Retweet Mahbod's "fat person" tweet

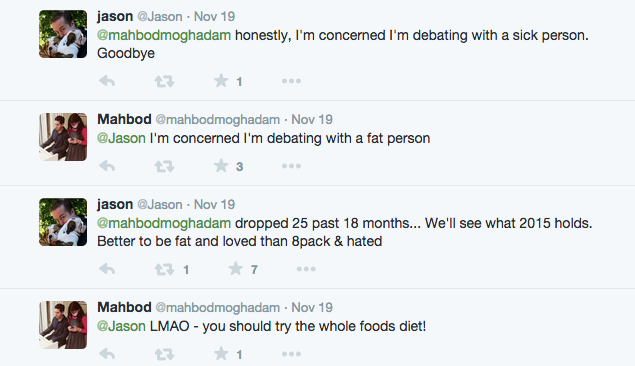164,166
